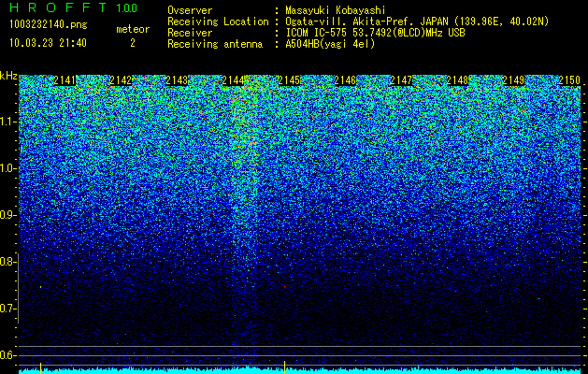
Task: Click the HROFFT 1.00 title text
Action: 74,7
